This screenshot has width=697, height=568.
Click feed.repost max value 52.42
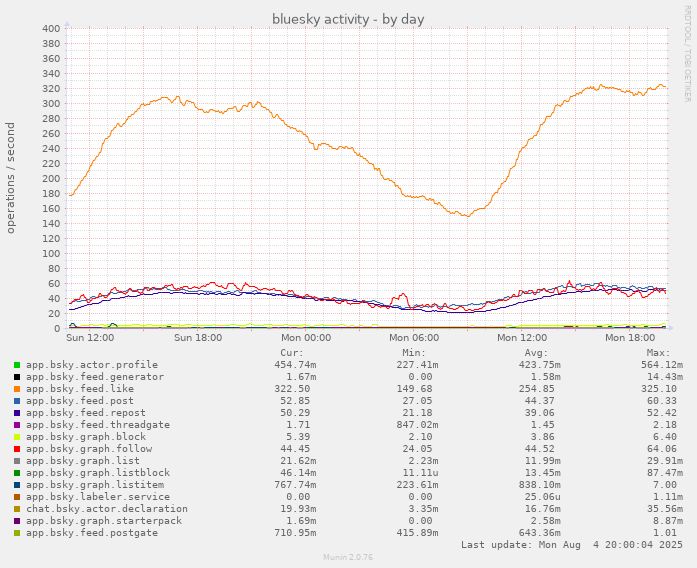coord(662,413)
